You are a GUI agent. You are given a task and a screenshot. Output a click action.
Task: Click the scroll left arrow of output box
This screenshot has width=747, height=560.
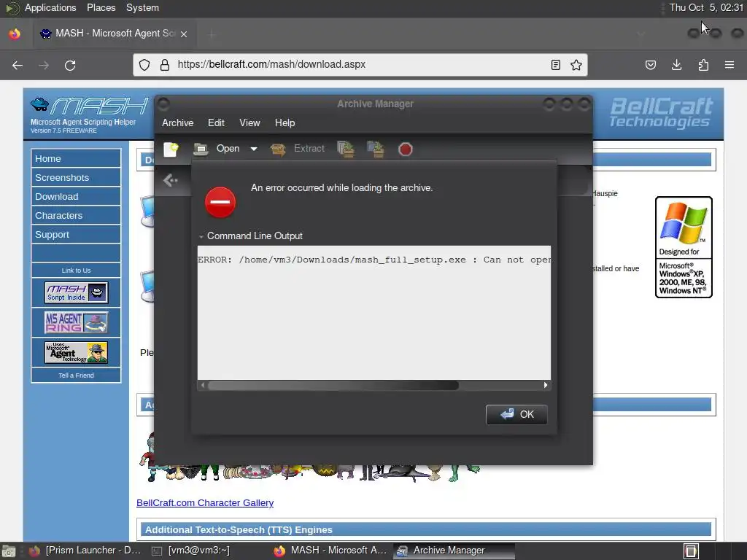(203, 385)
